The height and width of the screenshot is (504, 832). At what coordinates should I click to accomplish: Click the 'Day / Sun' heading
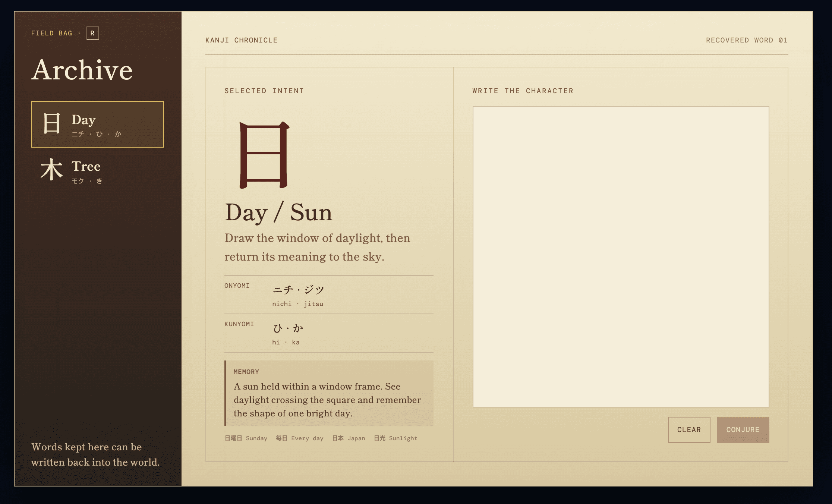[278, 213]
